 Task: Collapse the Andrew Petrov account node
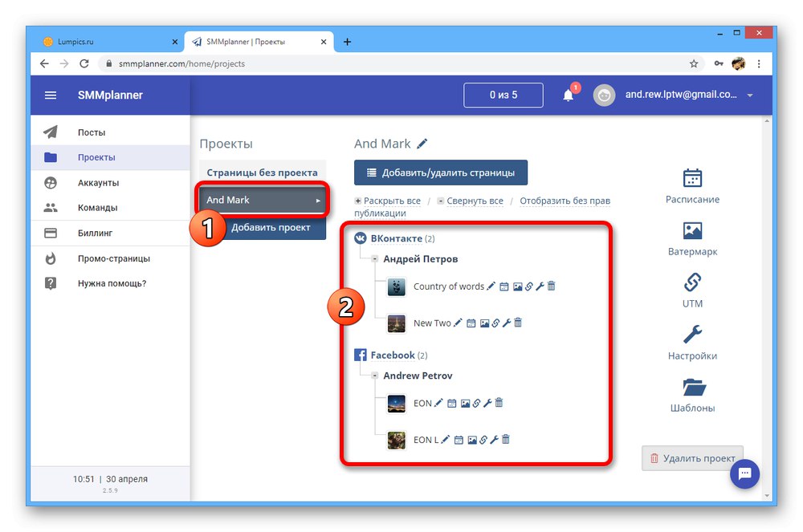pos(375,376)
